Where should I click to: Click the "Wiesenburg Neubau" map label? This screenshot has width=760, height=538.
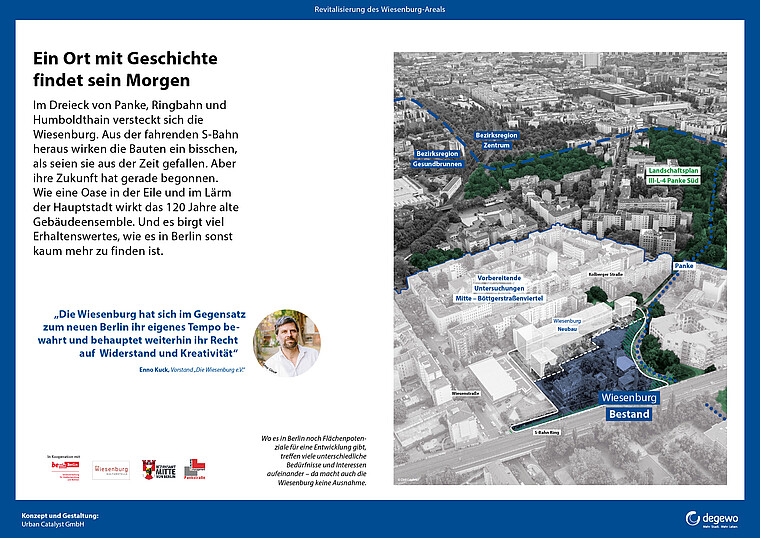[x=567, y=325]
